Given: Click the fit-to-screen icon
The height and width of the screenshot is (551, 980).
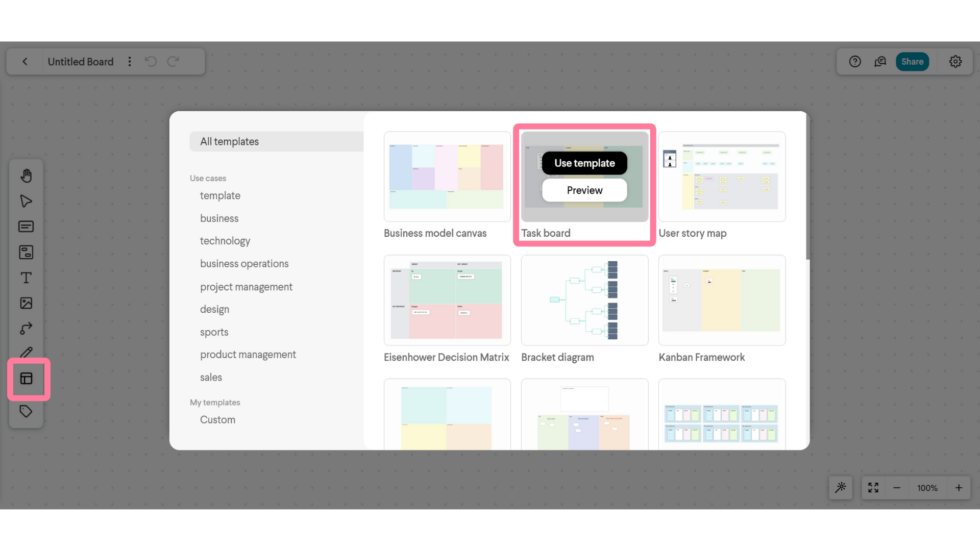Looking at the screenshot, I should tap(873, 488).
